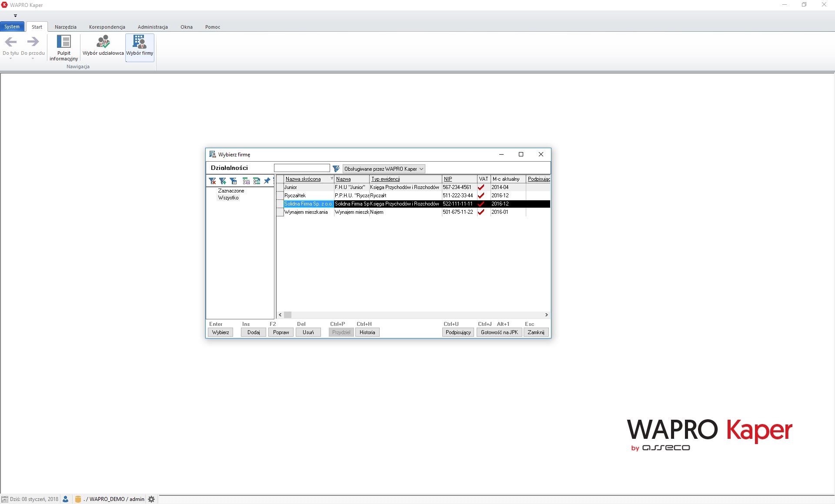Click the blue user icon in status bar

pyautogui.click(x=66, y=499)
